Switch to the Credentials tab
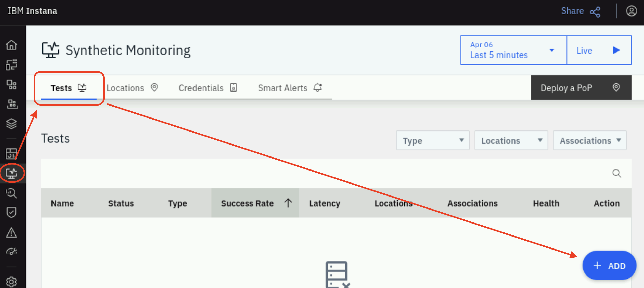The height and width of the screenshot is (288, 644). (x=208, y=88)
